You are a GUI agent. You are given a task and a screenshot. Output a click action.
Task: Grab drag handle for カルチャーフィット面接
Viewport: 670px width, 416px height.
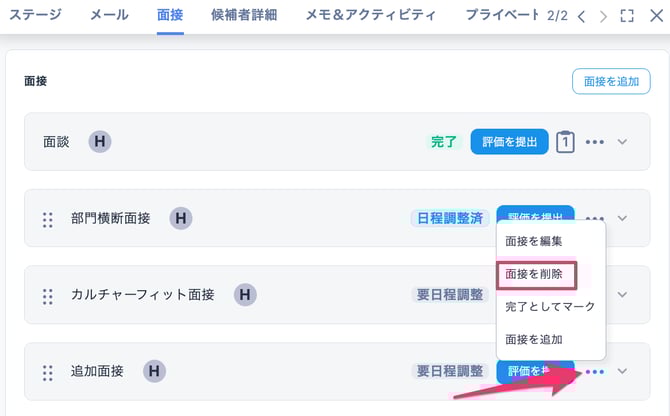click(47, 296)
